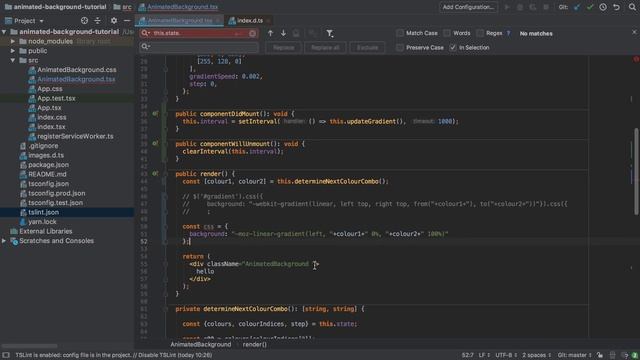Click the read-only lock icon in status bar
The width and height of the screenshot is (640, 360).
coord(600,355)
